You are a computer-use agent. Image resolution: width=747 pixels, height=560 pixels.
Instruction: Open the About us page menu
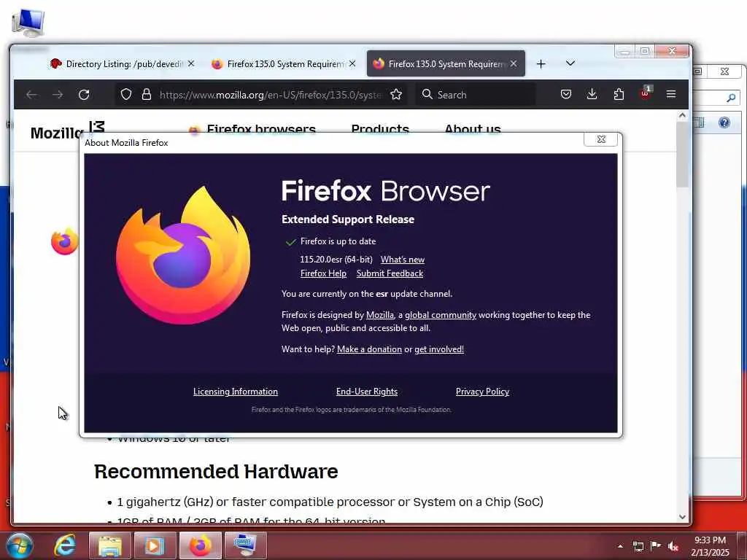472,129
